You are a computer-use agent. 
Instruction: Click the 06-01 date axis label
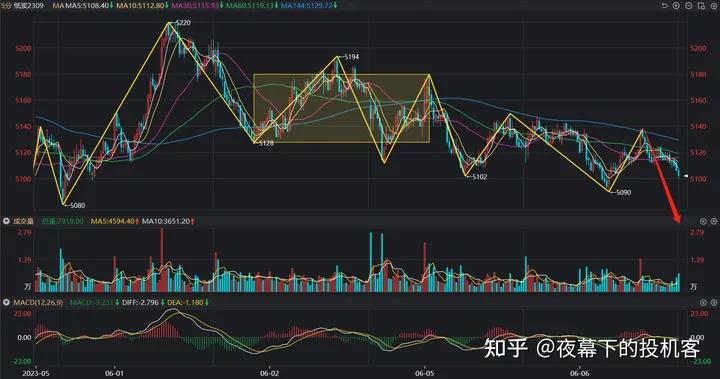(114, 373)
